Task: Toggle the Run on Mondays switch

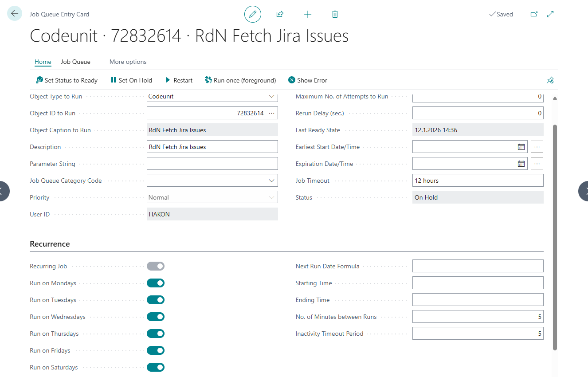Action: coord(156,283)
